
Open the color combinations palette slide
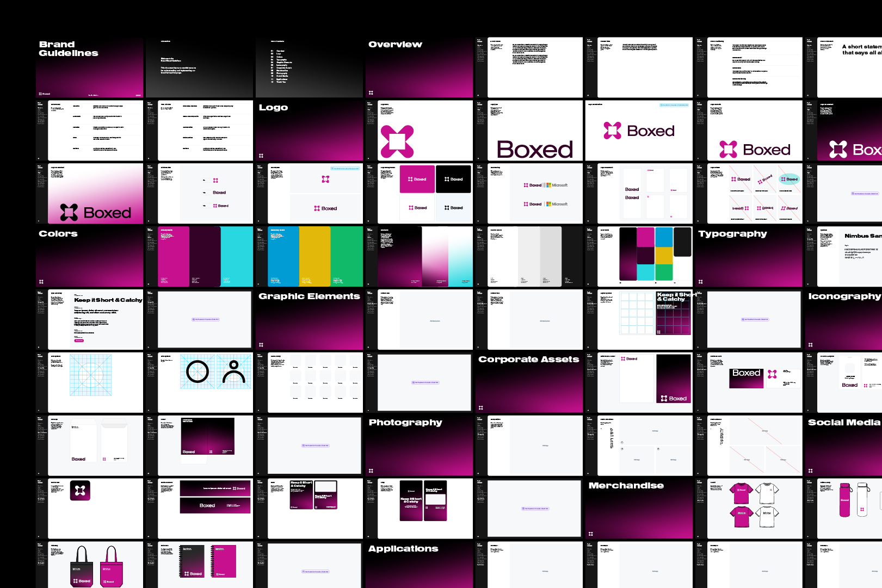639,257
